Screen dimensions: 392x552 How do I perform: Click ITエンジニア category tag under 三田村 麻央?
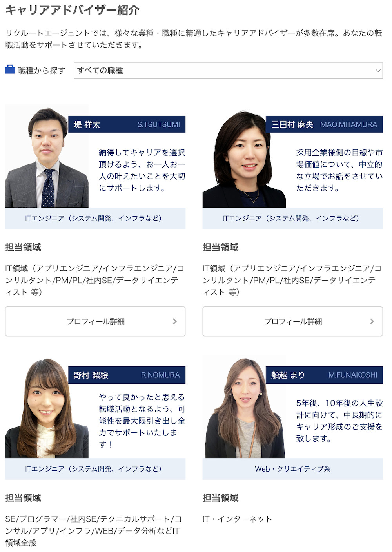coord(293,218)
